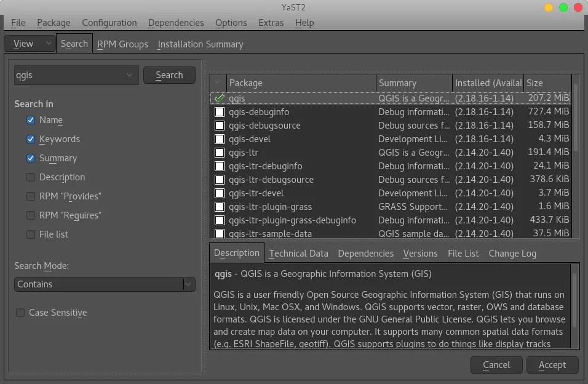Select the Description details tab

[237, 253]
